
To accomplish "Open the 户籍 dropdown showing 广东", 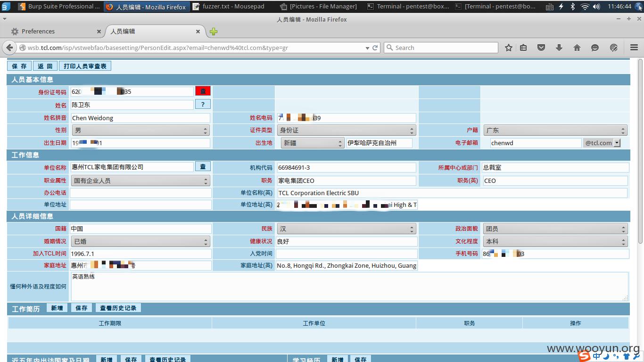I will point(555,130).
